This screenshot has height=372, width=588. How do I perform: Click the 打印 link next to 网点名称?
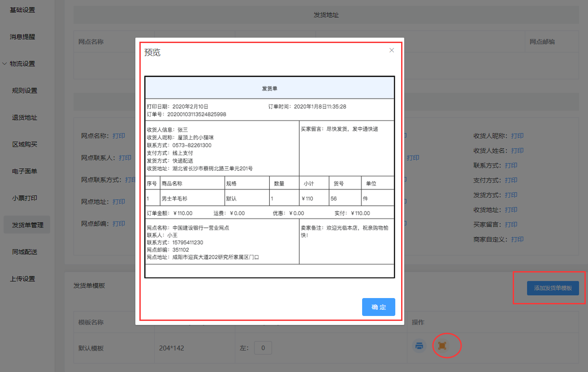click(119, 136)
